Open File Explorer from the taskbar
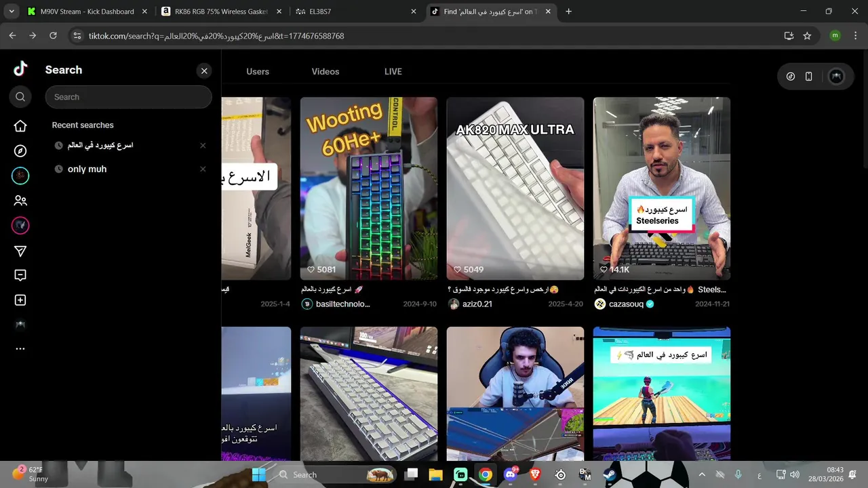 coord(435,474)
